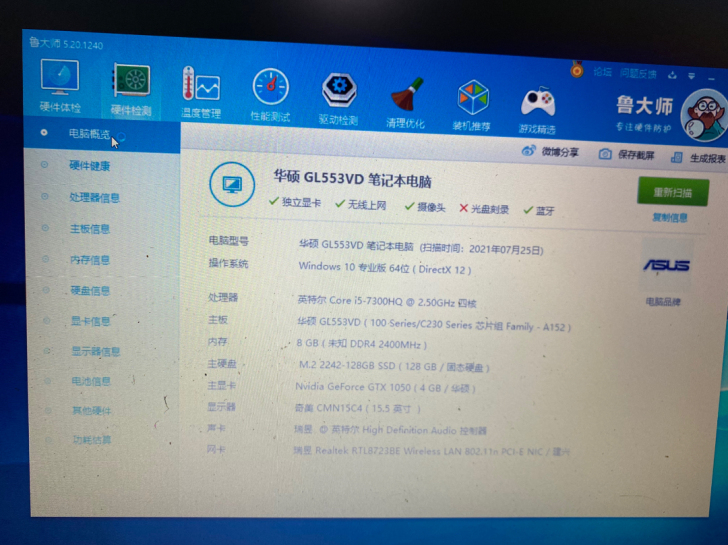
Task: Click the 鲁大师 mascot avatar
Action: pos(705,117)
